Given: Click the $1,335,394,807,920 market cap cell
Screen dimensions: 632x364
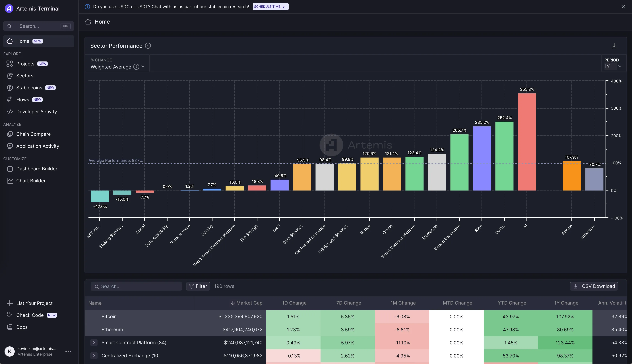Looking at the screenshot, I should click(x=240, y=317).
